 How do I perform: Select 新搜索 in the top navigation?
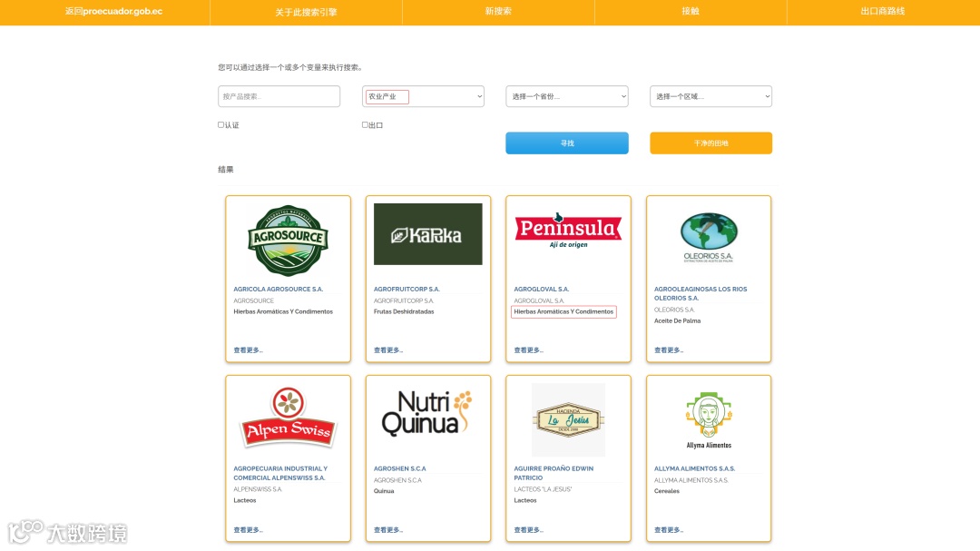(498, 11)
